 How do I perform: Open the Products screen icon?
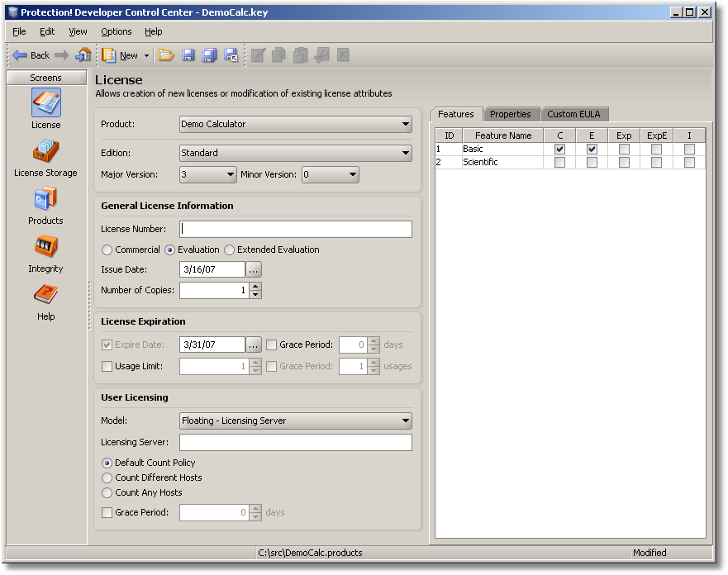coord(45,200)
